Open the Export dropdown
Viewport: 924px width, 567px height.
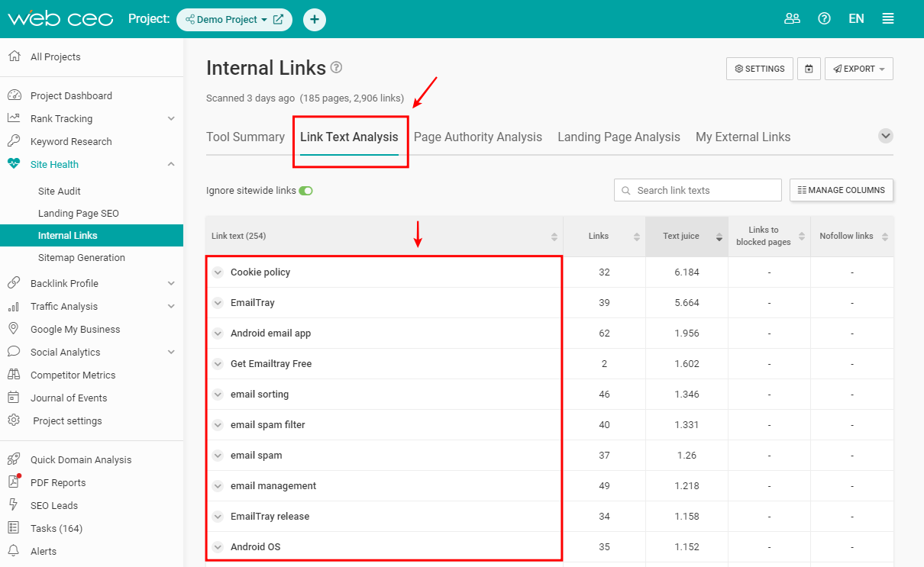tap(858, 69)
